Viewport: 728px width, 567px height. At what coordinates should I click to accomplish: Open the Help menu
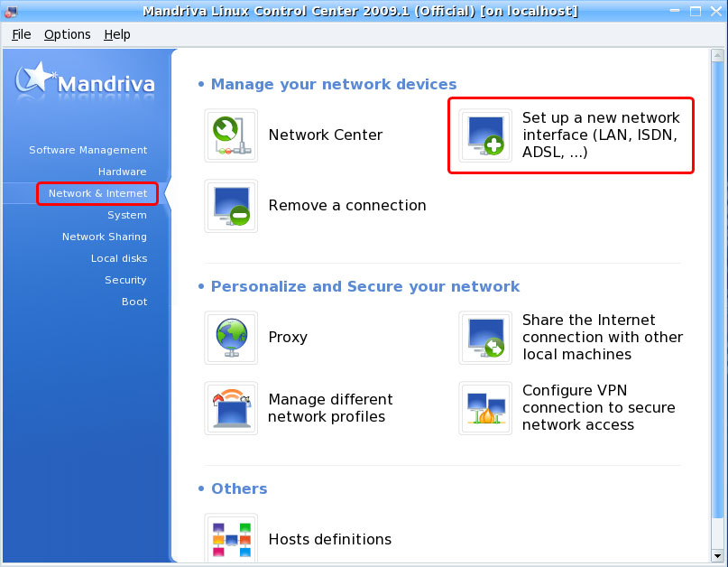pos(117,34)
